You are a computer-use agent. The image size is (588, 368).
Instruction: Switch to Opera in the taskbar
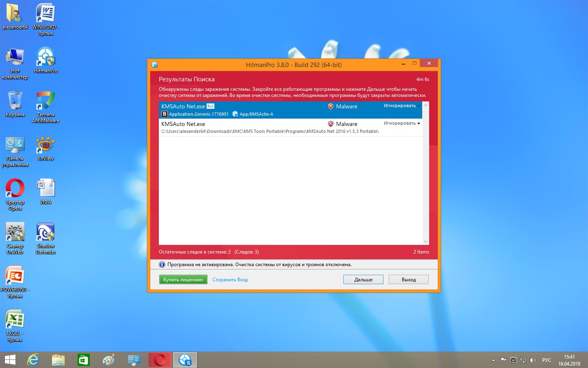(x=160, y=360)
